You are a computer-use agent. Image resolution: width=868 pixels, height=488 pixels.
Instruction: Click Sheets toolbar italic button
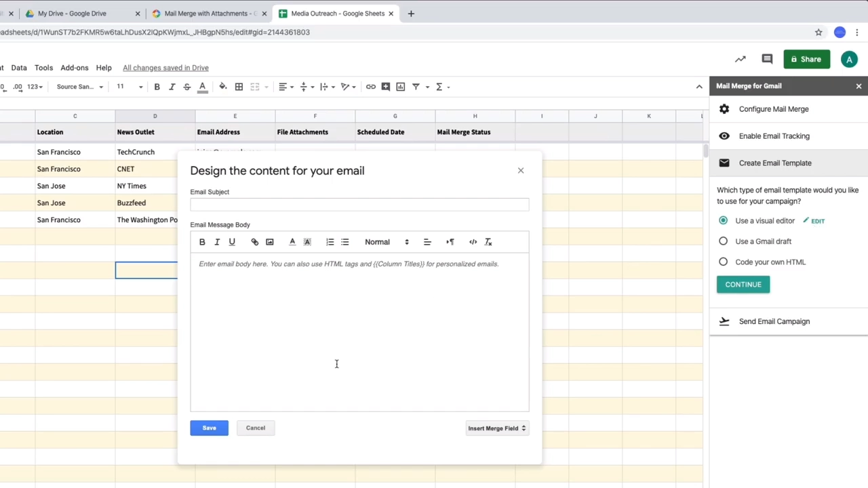(x=172, y=87)
